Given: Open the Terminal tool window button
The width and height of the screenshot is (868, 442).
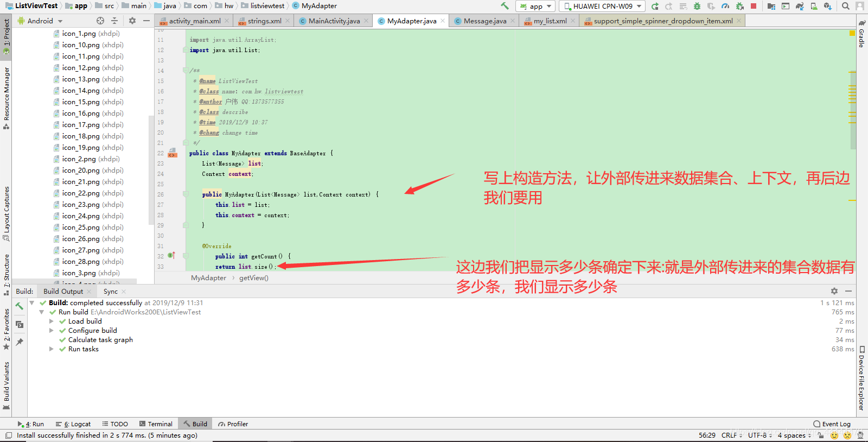Looking at the screenshot, I should [156, 424].
